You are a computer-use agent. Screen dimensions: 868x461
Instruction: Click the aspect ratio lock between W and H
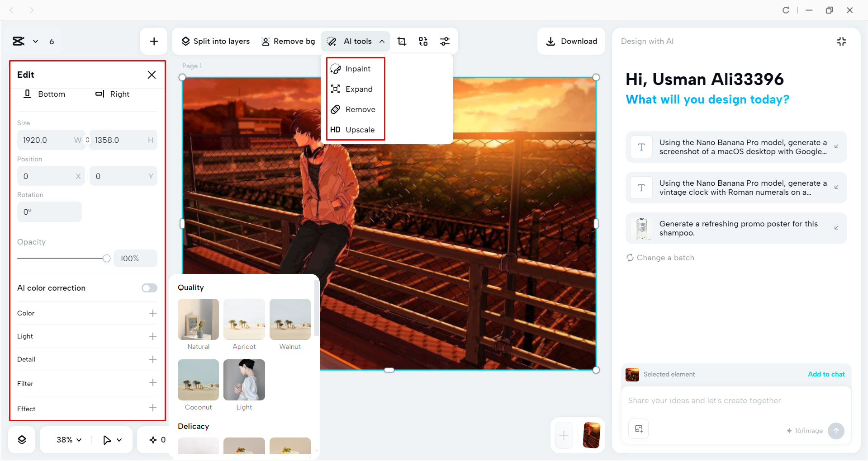[87, 140]
